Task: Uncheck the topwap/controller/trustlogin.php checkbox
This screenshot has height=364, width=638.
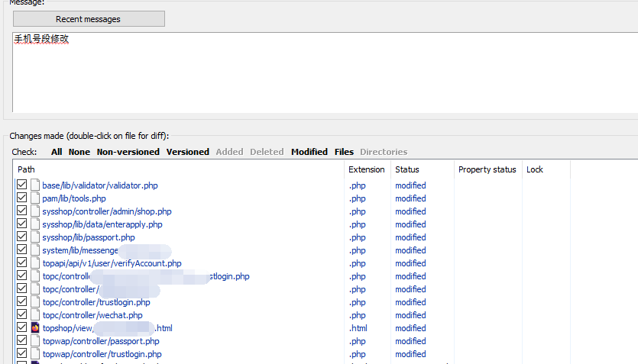Action: point(22,353)
